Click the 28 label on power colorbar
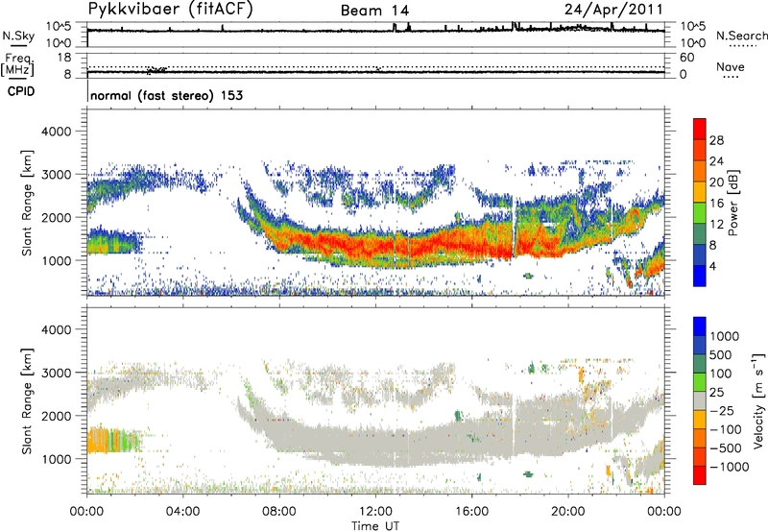Viewport: 768px width, 532px height. tap(716, 140)
